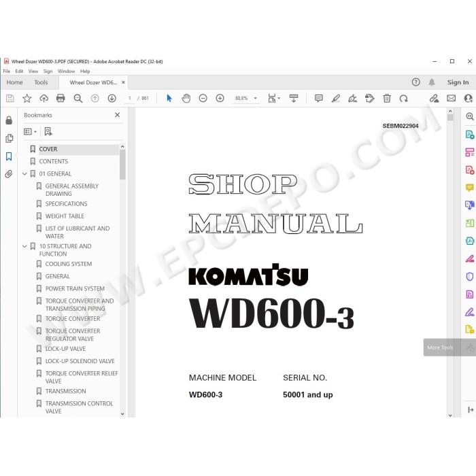Screen dimensions: 476x476
Task: Open the Sign menu
Action: point(48,71)
